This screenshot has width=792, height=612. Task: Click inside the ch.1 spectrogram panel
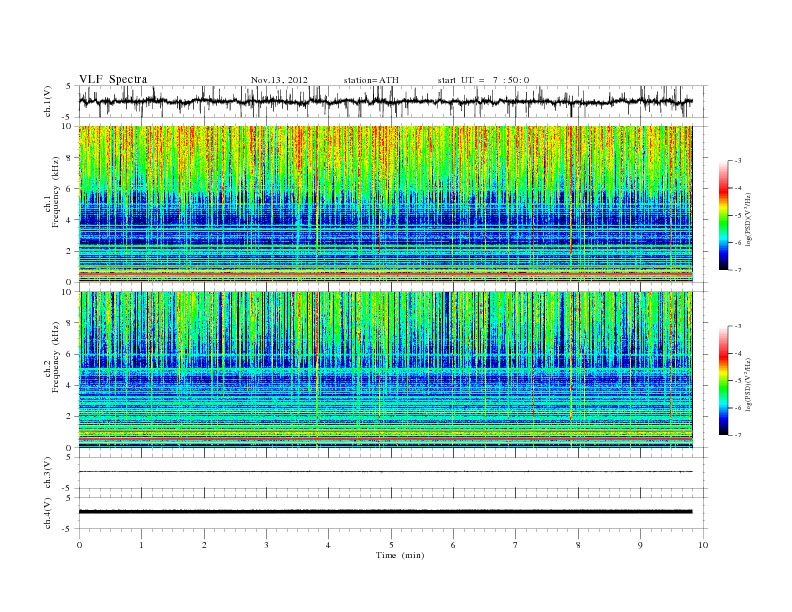(385, 204)
